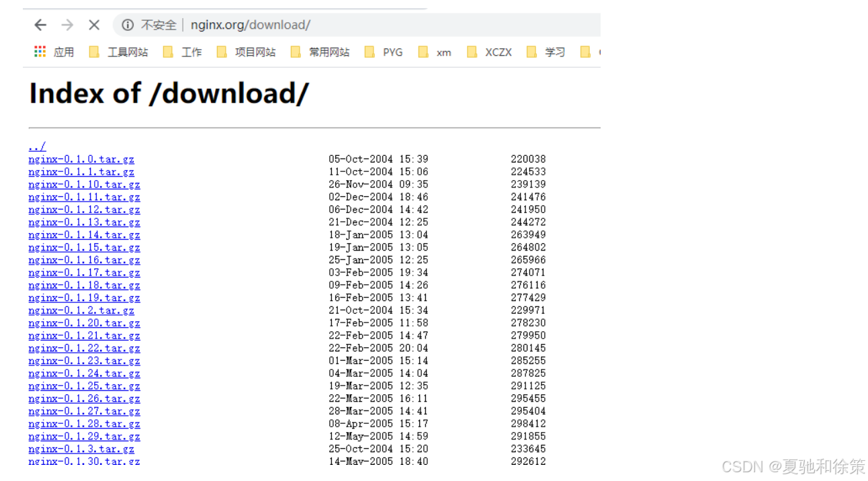This screenshot has height=481, width=868.
Task: Download nginx-0.1.13.tar.gz
Action: 84,222
